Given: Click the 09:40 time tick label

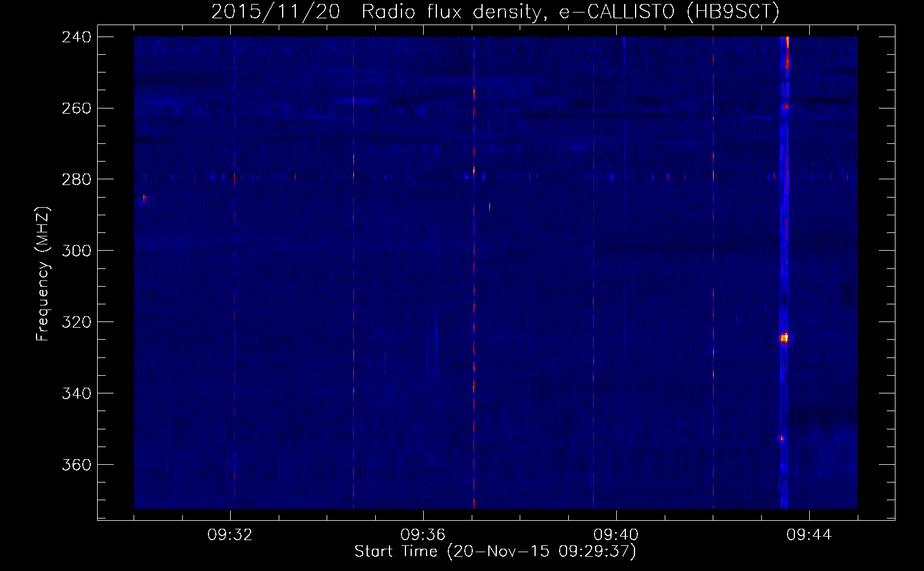Looking at the screenshot, I should pyautogui.click(x=616, y=535).
